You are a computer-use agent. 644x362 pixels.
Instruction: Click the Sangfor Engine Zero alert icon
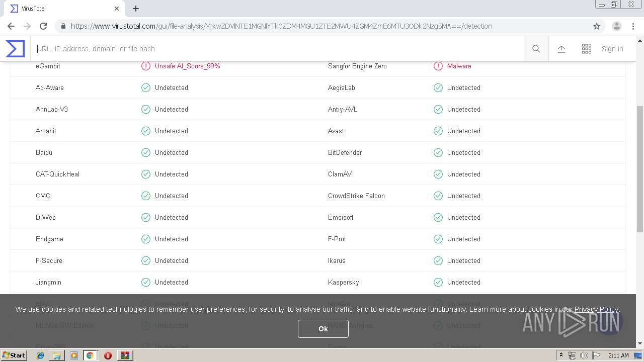click(438, 66)
